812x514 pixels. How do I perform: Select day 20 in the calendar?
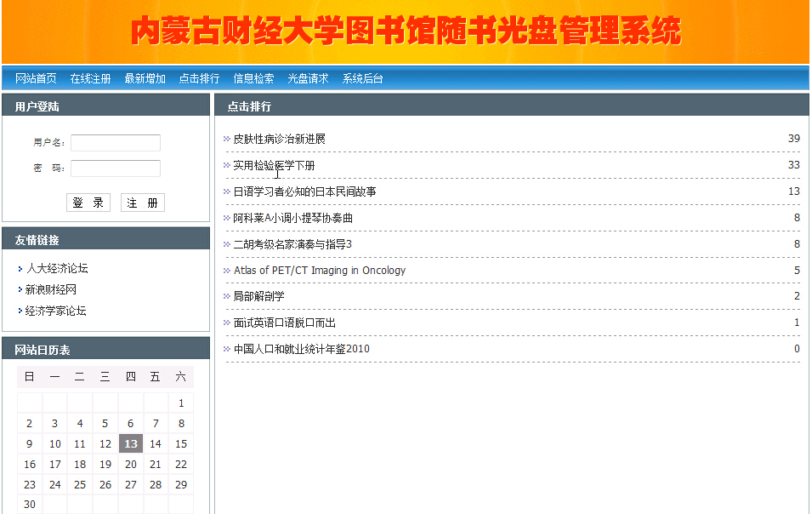pyautogui.click(x=131, y=465)
